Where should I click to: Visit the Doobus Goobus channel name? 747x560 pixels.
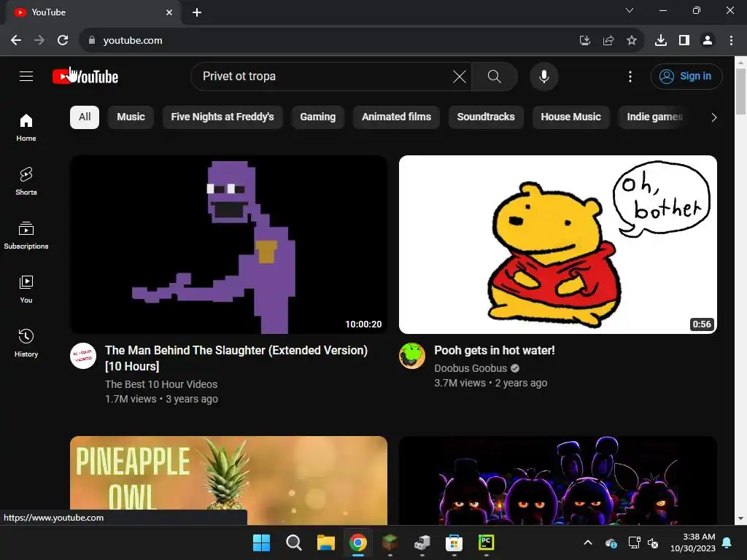471,368
